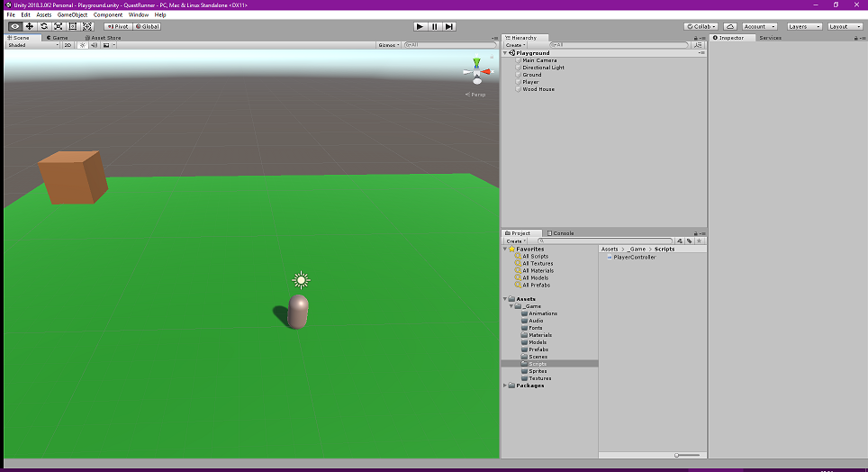
Task: Collapse the Assets folder tree
Action: (x=505, y=299)
